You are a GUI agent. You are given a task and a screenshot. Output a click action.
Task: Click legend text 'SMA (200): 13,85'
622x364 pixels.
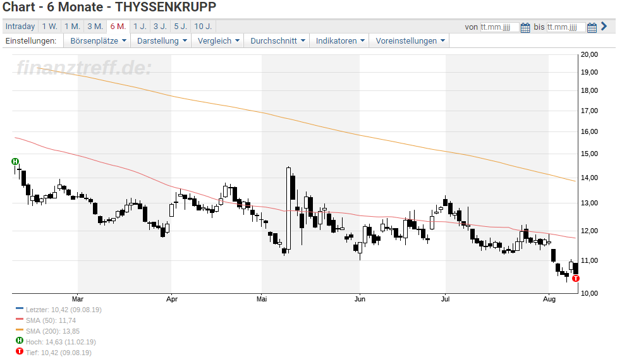52,331
